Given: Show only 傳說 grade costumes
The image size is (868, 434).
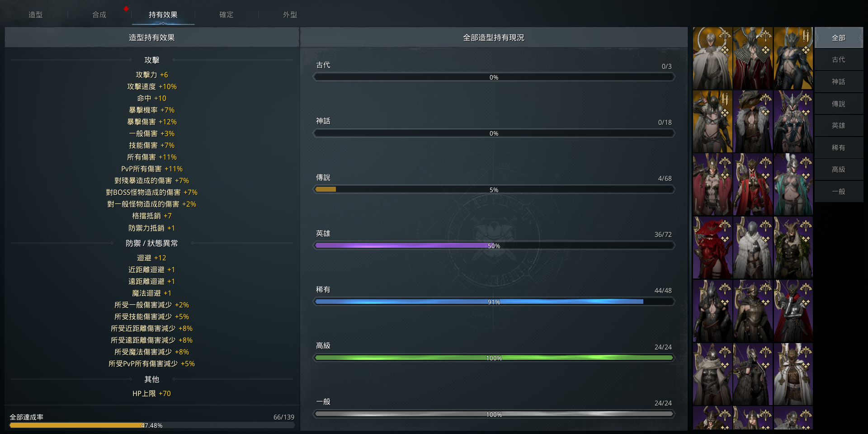Looking at the screenshot, I should click(839, 104).
